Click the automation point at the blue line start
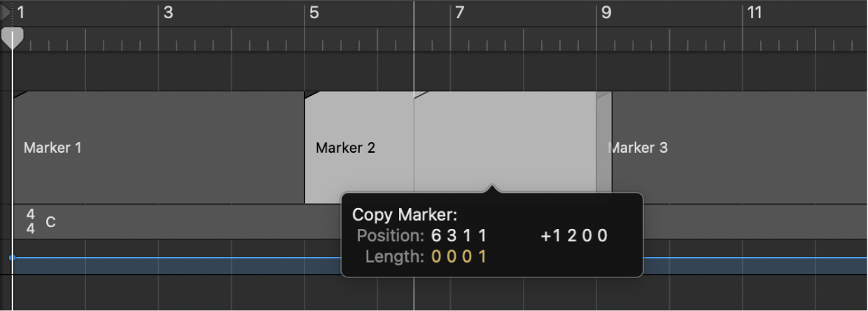 pos(12,258)
